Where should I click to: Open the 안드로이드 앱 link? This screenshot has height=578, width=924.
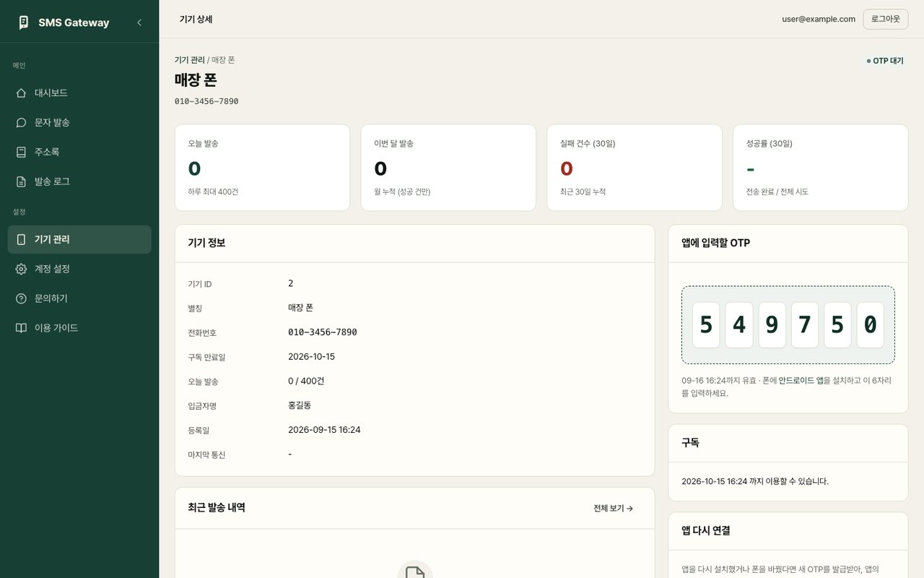pos(801,380)
